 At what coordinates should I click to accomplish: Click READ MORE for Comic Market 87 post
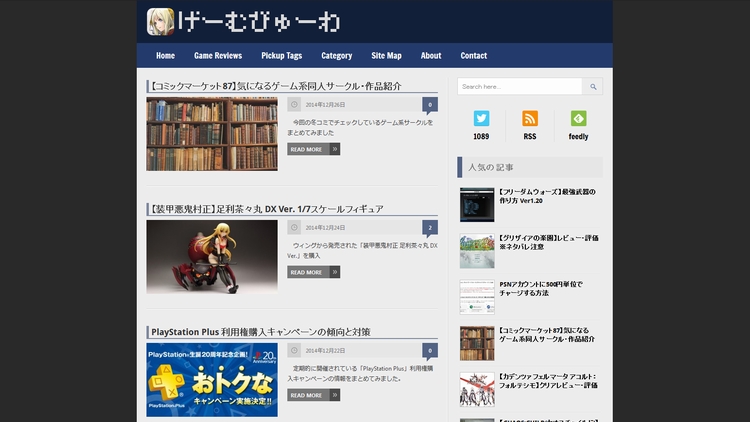click(314, 149)
